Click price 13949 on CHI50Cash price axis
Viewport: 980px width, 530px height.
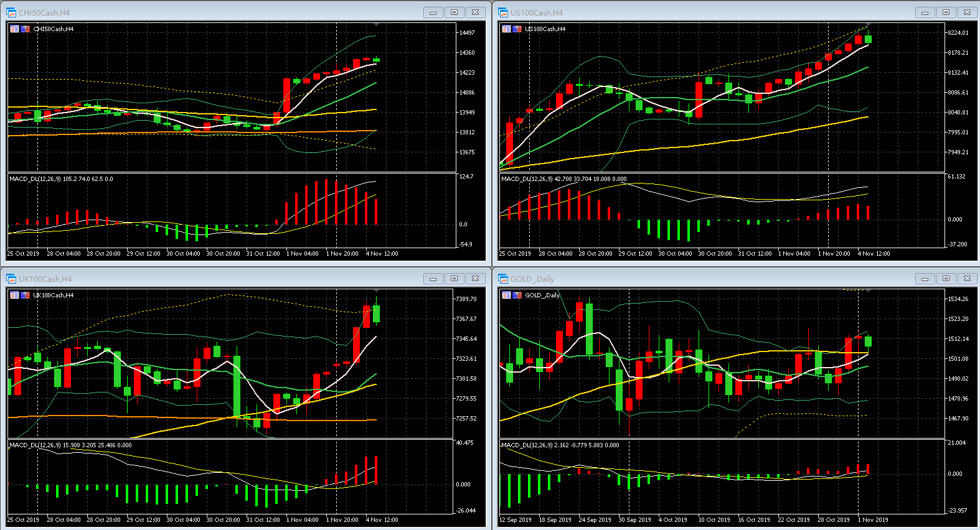click(467, 112)
